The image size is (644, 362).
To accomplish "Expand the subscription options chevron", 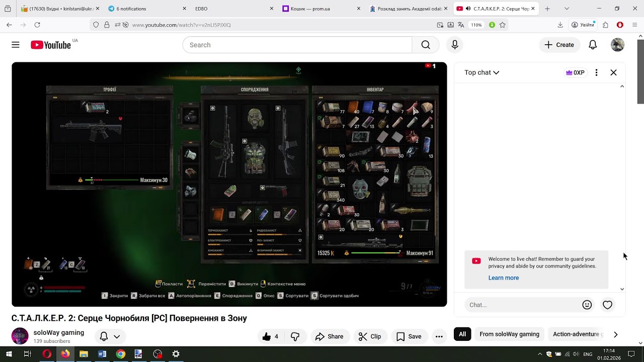I will coord(117,336).
